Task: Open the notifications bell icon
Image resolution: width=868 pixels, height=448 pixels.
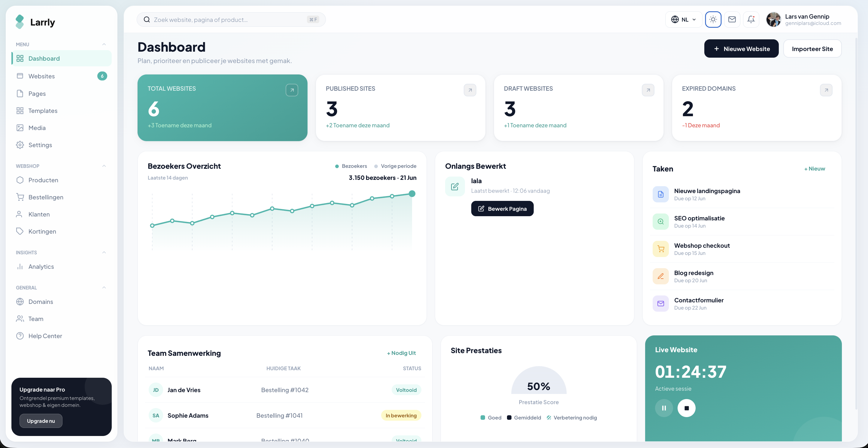Action: (x=751, y=20)
